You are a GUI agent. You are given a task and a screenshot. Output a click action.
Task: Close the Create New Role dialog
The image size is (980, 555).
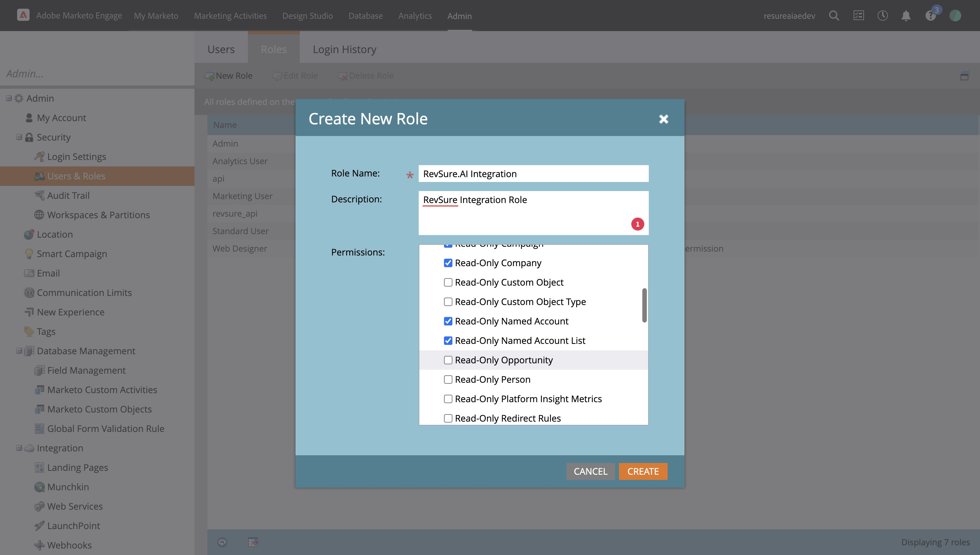point(663,119)
